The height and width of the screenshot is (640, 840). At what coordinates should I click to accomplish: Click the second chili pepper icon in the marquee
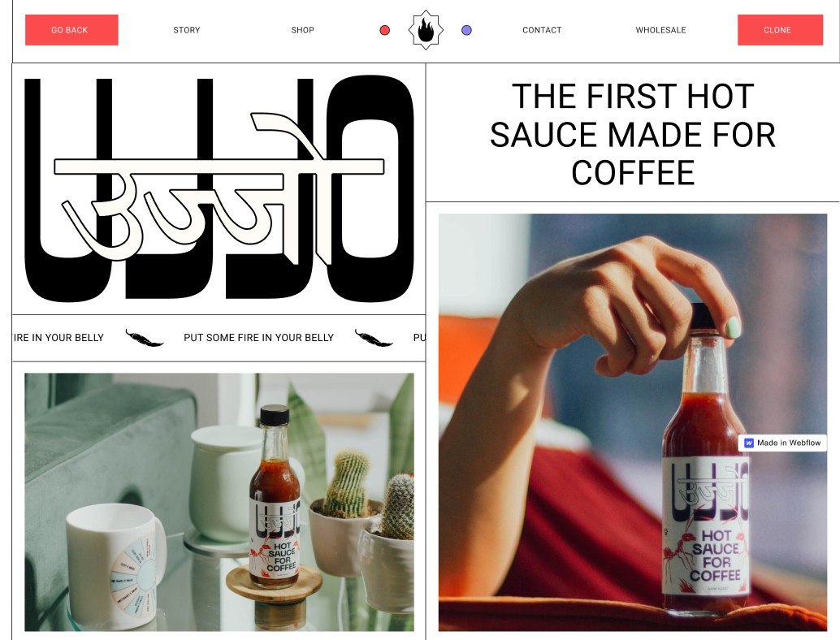[374, 338]
